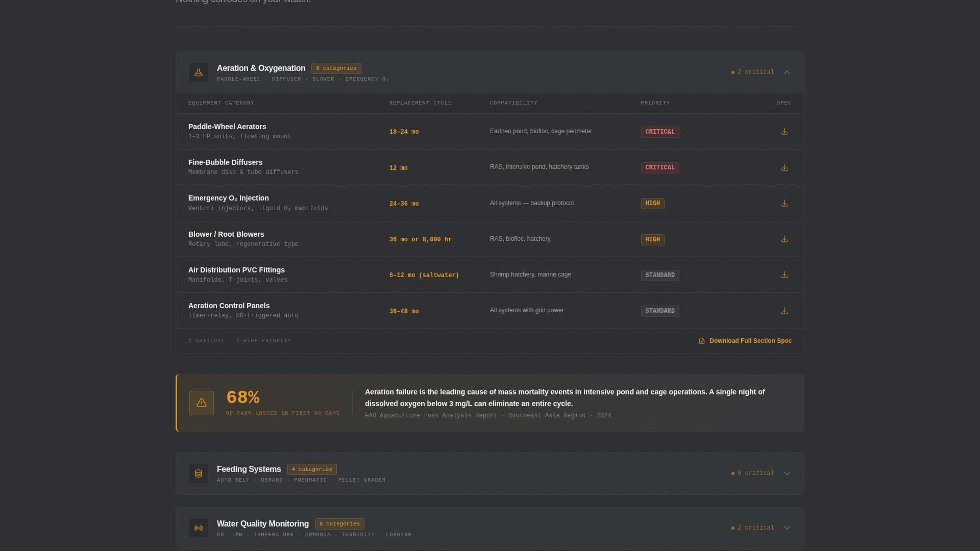Select the PRIORITY column header

tap(655, 103)
